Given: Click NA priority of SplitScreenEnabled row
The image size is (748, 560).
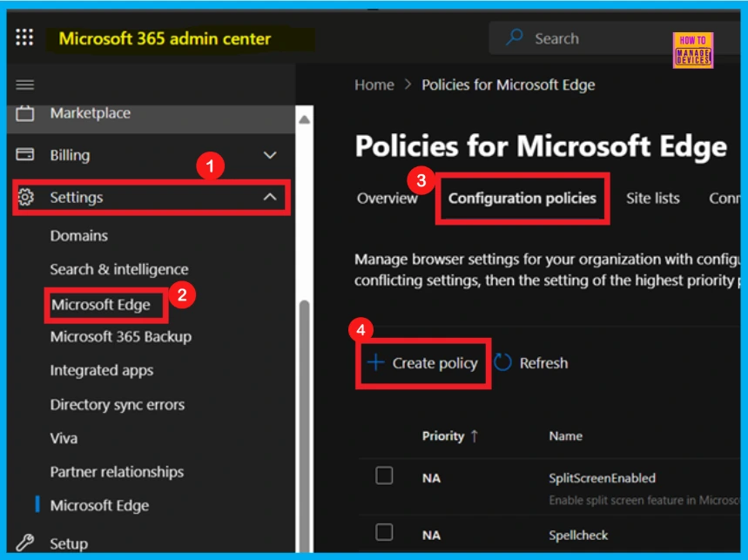Looking at the screenshot, I should click(x=431, y=478).
